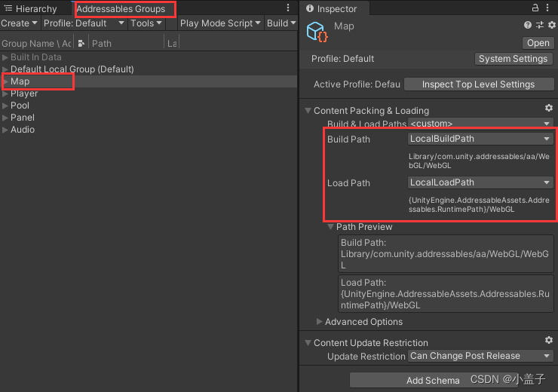The height and width of the screenshot is (392, 558).
Task: Open Content Packing & Loading gear menu
Action: [x=549, y=108]
